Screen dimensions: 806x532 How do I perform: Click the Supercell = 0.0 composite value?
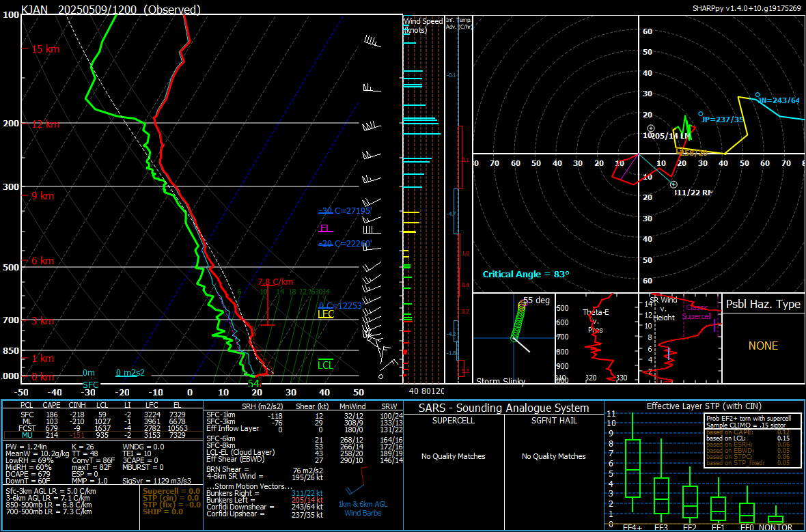point(170,492)
